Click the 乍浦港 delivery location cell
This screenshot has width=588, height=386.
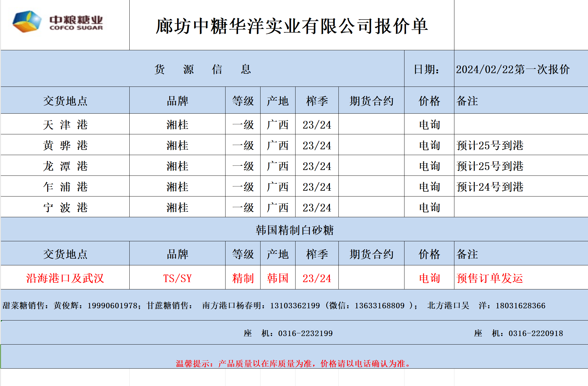(65, 187)
